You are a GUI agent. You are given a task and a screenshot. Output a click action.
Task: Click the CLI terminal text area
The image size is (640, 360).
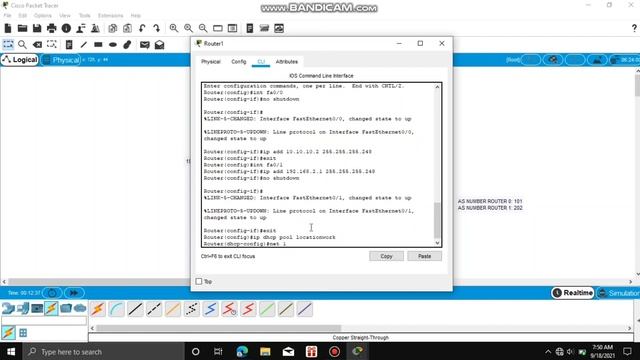pos(318,164)
